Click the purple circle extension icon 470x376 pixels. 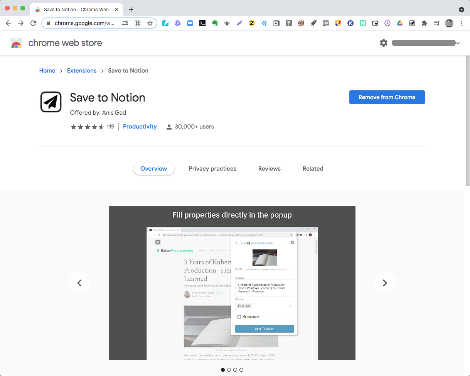387,23
